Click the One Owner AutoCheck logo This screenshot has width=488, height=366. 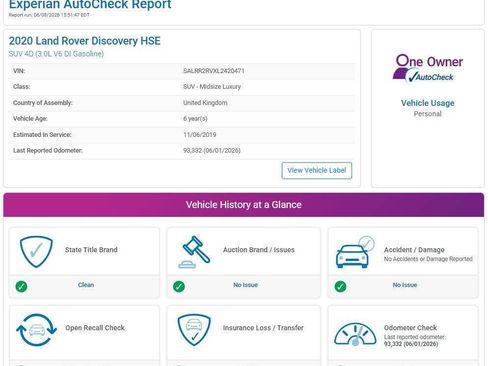tap(428, 69)
